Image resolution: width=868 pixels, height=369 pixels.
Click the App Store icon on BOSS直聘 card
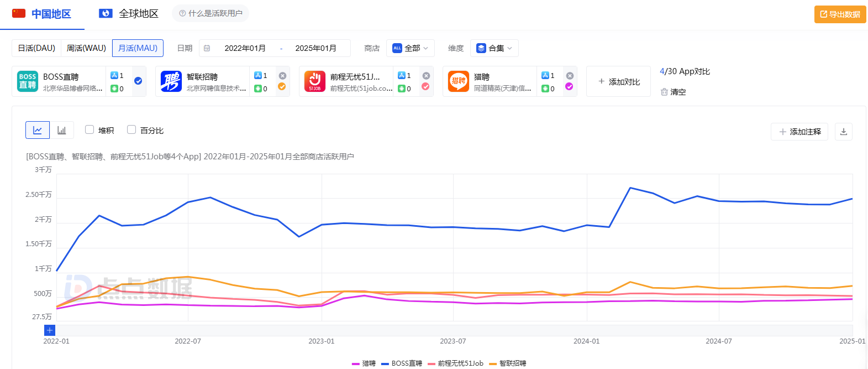114,75
